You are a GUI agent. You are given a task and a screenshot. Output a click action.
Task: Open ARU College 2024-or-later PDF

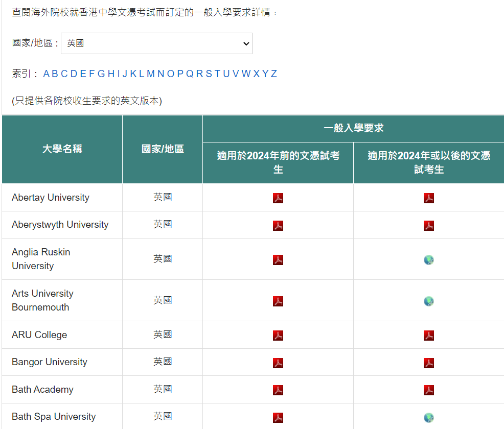(x=429, y=336)
